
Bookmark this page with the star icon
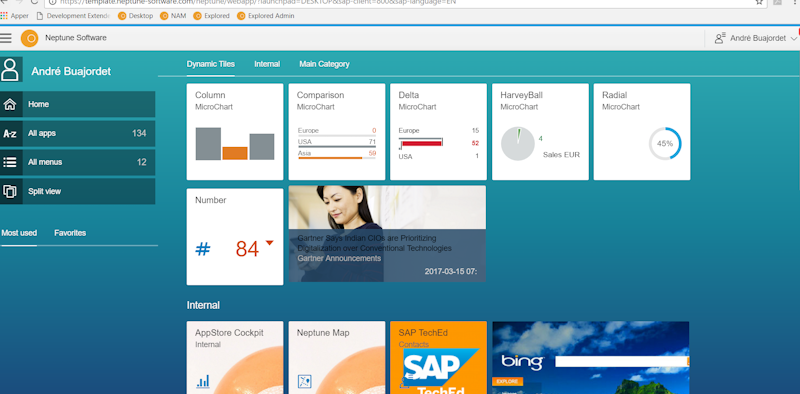(x=759, y=2)
